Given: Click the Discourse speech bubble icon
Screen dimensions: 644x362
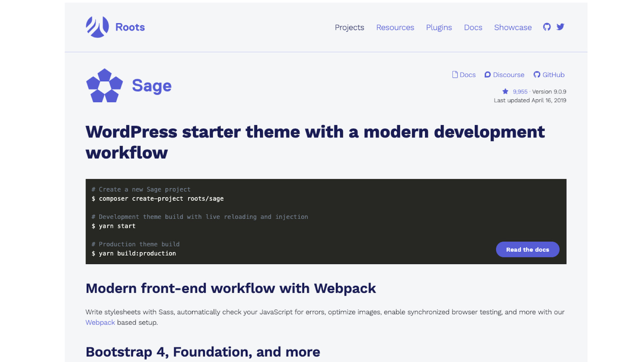Looking at the screenshot, I should (x=487, y=74).
